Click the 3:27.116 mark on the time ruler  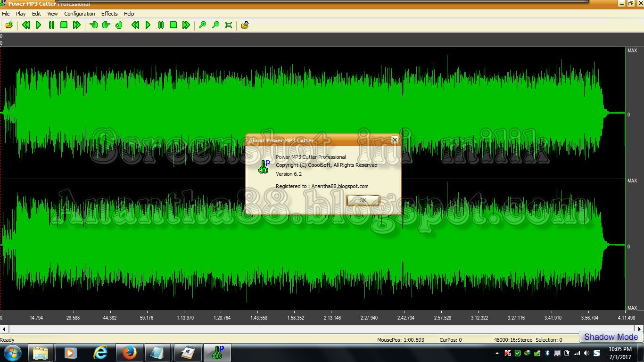[516, 318]
